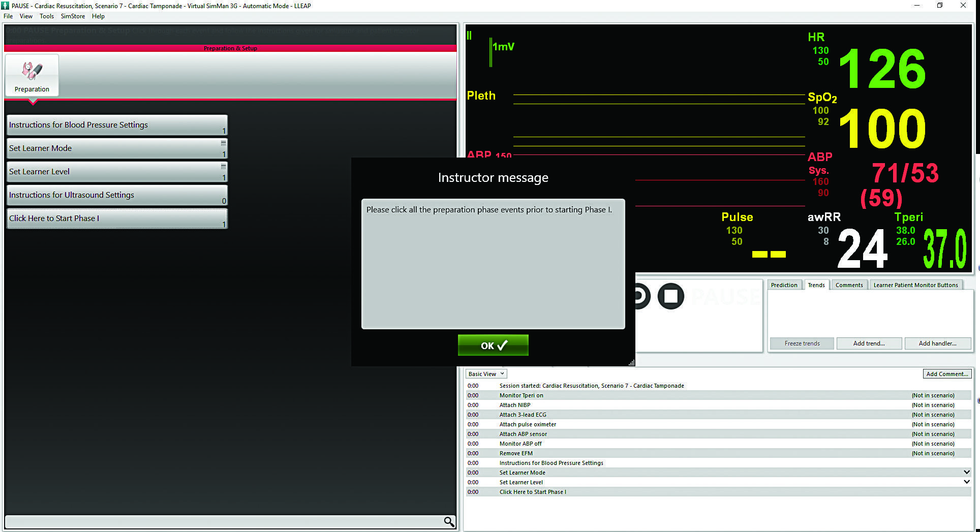Click Here to Start Phase I event
Screen dimensions: 980x532
[117, 218]
